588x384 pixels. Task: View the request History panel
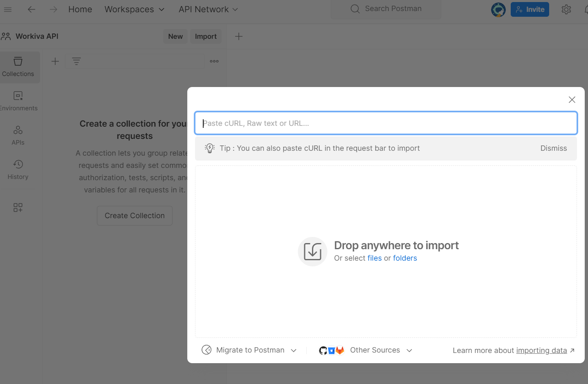(18, 169)
